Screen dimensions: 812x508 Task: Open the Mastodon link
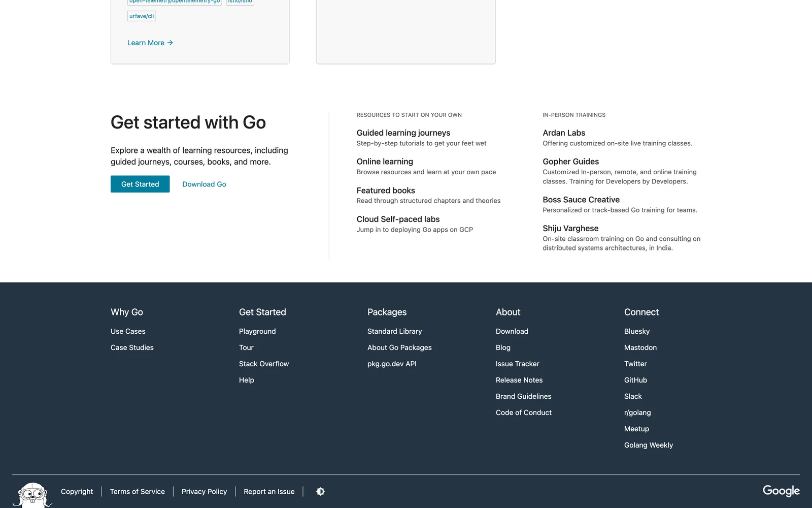[640, 347]
